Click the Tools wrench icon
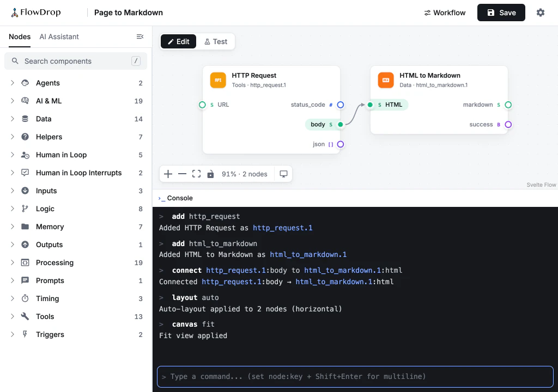The height and width of the screenshot is (392, 558). coord(25,316)
